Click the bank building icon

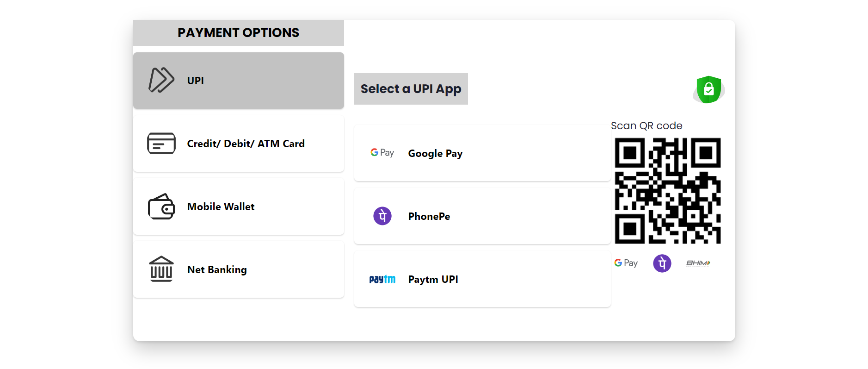pyautogui.click(x=161, y=269)
